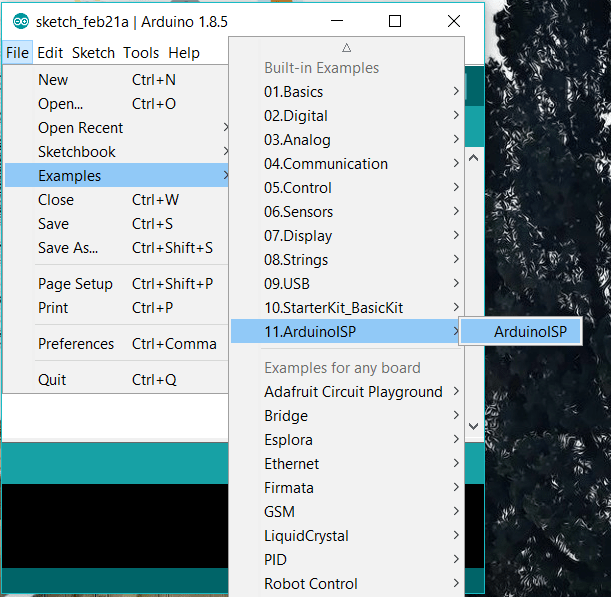
Task: Open Page Setup entry
Action: click(117, 284)
